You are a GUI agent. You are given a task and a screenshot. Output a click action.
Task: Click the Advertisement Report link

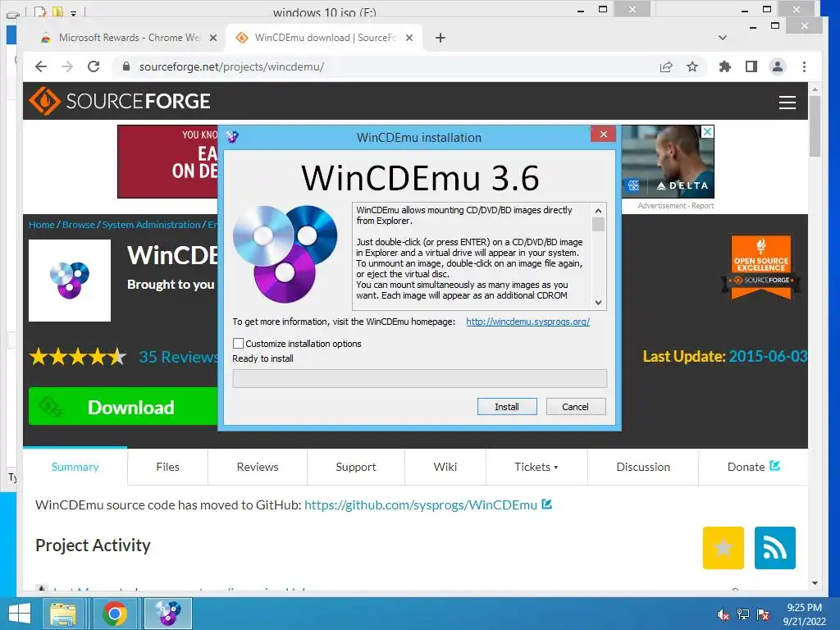pos(676,206)
